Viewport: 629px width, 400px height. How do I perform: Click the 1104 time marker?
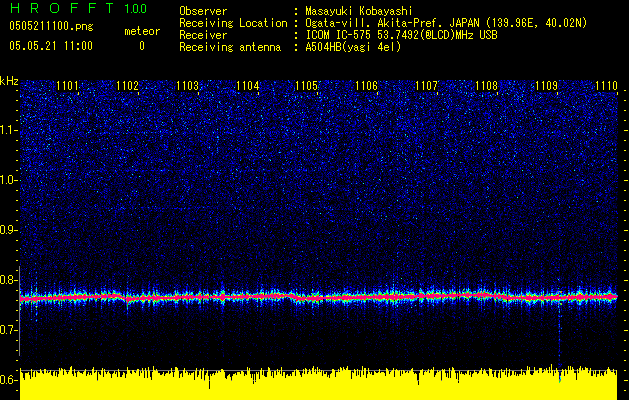tap(248, 86)
